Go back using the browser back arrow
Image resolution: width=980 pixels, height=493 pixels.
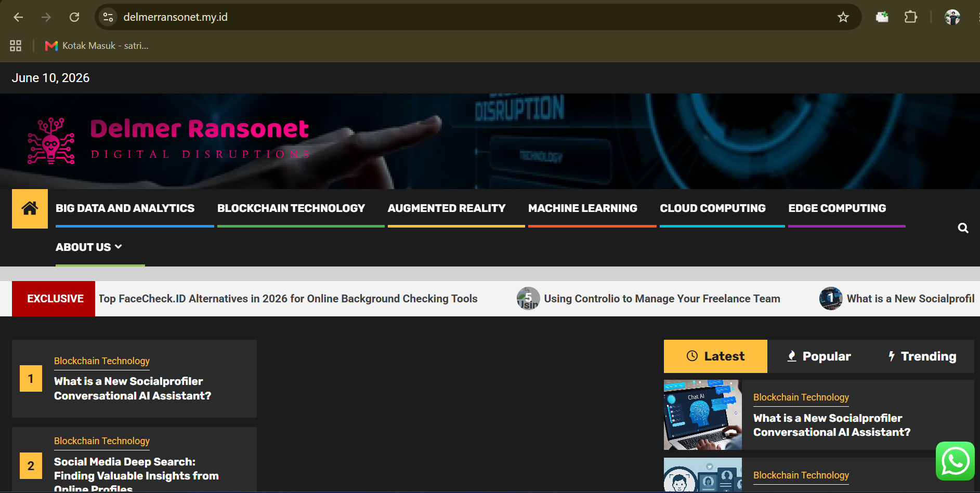pos(18,17)
